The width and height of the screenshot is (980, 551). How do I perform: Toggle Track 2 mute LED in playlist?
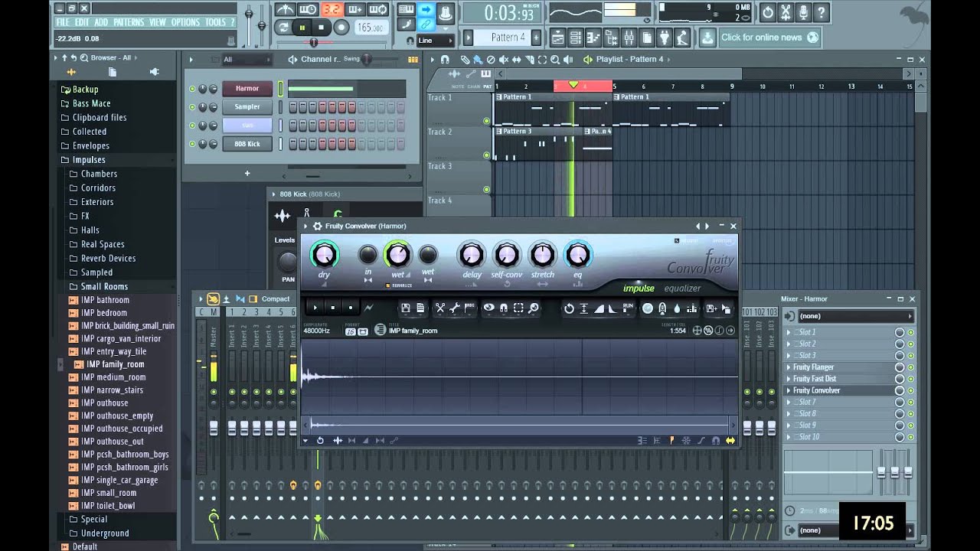point(486,155)
